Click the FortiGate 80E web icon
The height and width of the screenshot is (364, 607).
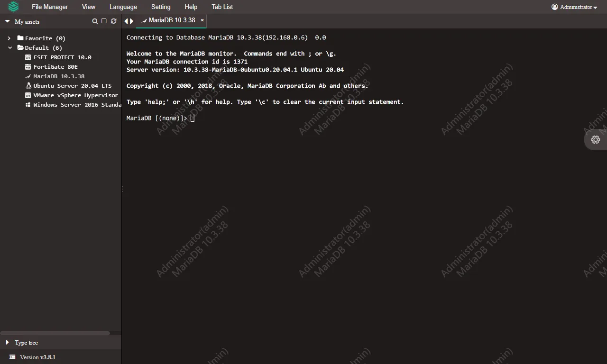coord(28,67)
